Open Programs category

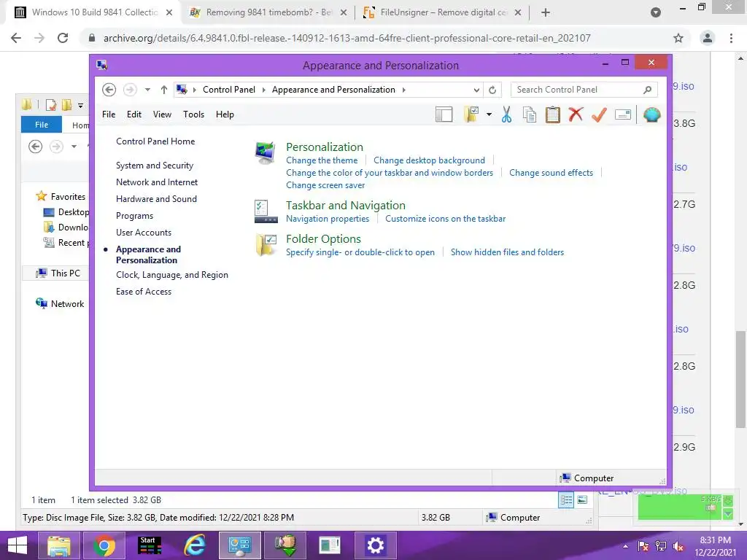(x=134, y=216)
